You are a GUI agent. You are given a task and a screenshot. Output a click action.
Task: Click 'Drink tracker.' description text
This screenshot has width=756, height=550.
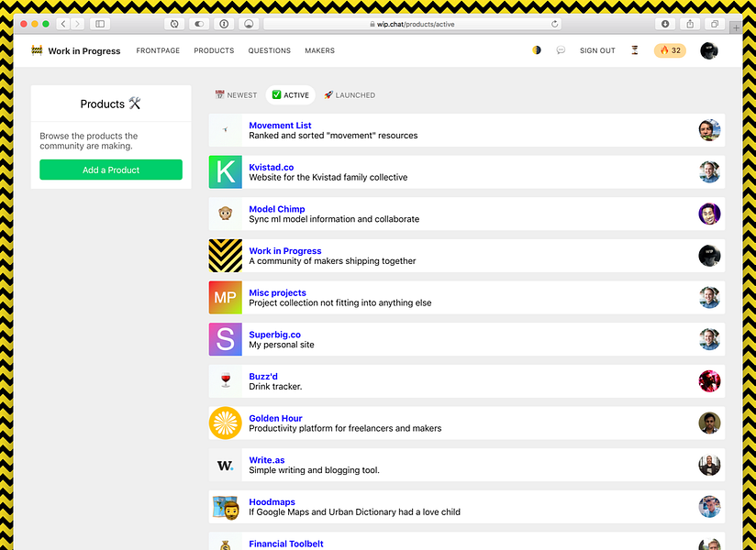pyautogui.click(x=275, y=386)
